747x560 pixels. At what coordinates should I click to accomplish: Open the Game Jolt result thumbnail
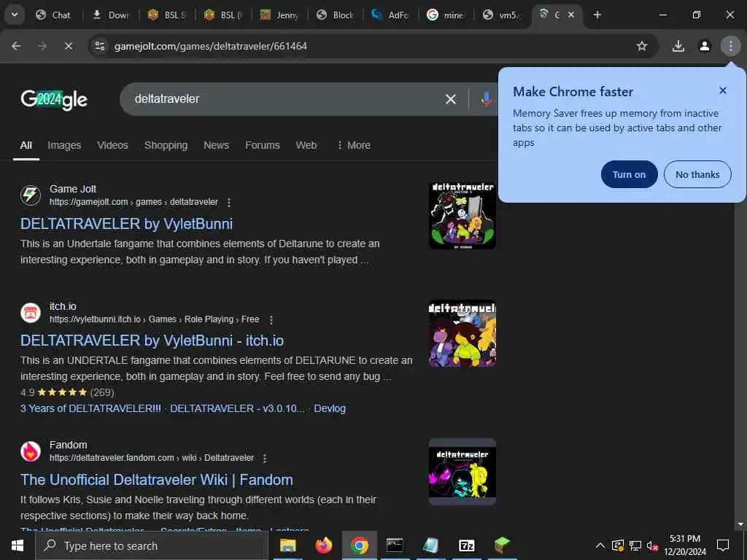(462, 216)
